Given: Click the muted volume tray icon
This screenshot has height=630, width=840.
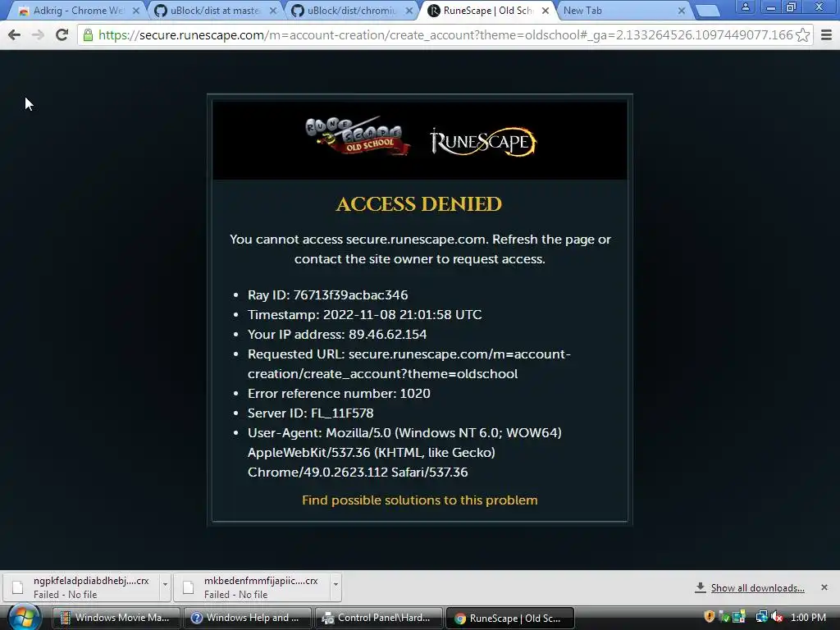Looking at the screenshot, I should tap(777, 617).
